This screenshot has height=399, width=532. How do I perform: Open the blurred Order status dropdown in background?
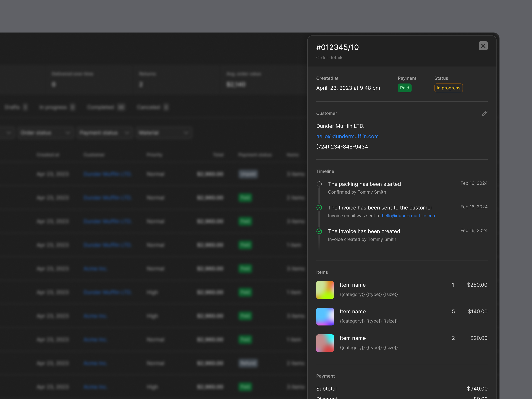(x=45, y=132)
